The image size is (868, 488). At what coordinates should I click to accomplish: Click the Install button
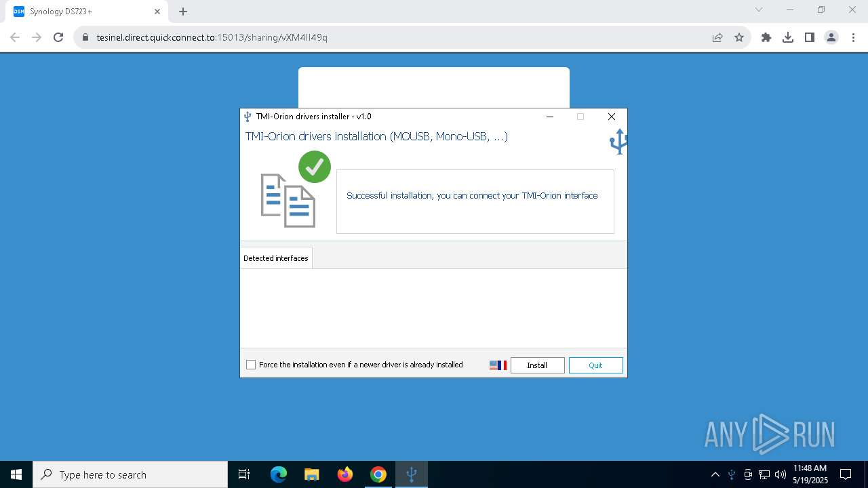click(x=537, y=365)
